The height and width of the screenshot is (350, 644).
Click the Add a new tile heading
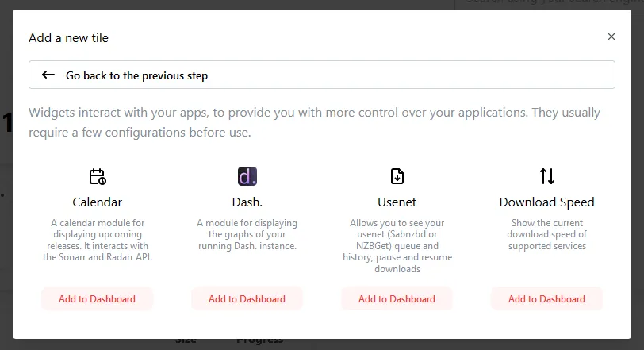coord(69,37)
